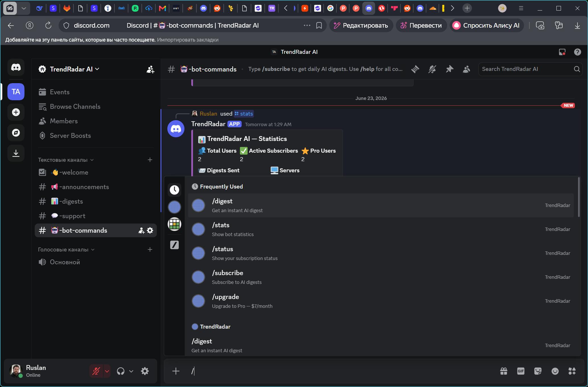Select the grid app icon in command picker
Viewport: 588px width, 387px height.
click(174, 224)
